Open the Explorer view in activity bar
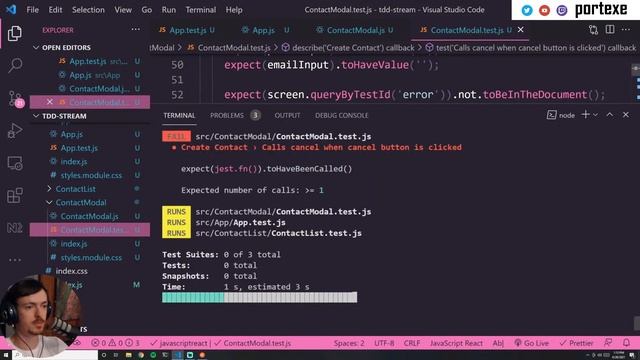 [15, 33]
